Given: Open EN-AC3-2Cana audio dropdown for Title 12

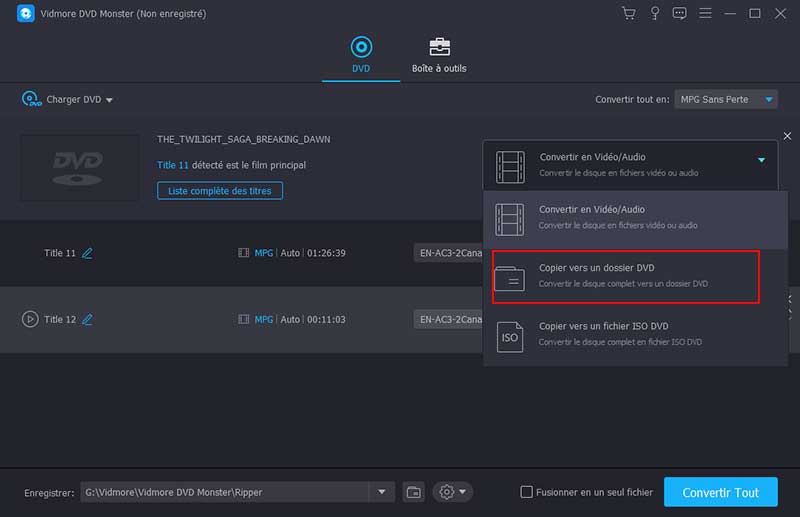Looking at the screenshot, I should (448, 319).
